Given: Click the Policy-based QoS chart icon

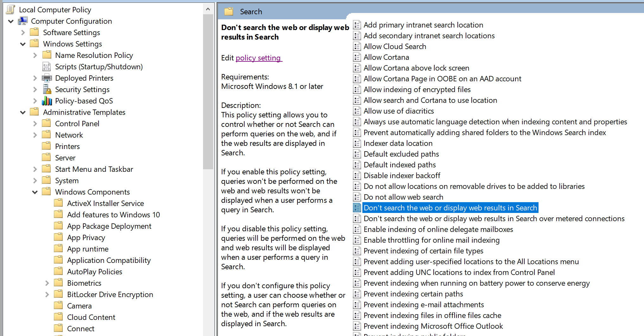Looking at the screenshot, I should (47, 101).
